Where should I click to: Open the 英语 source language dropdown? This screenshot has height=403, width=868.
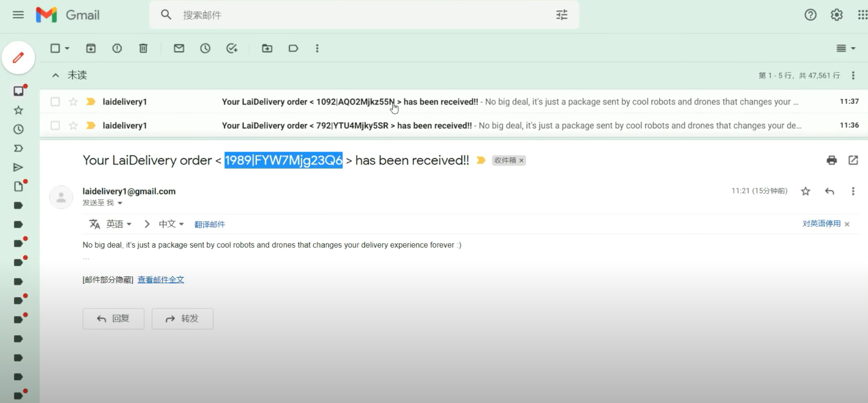(x=119, y=224)
